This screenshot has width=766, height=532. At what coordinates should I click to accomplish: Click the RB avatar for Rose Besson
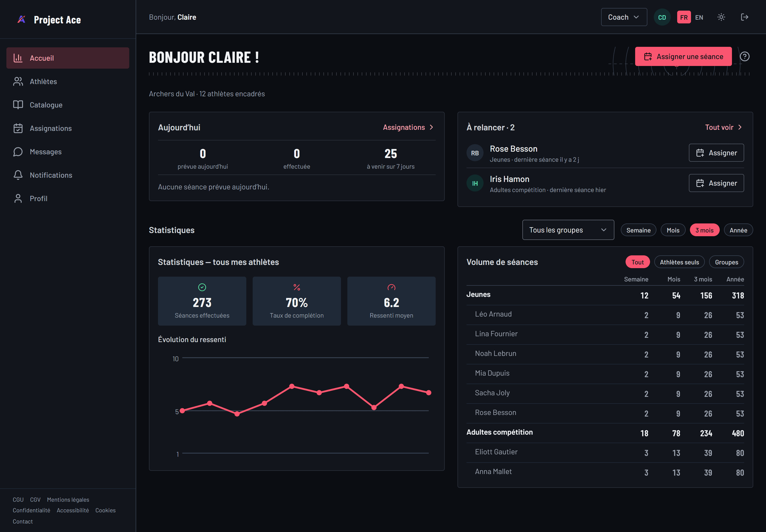(x=475, y=153)
